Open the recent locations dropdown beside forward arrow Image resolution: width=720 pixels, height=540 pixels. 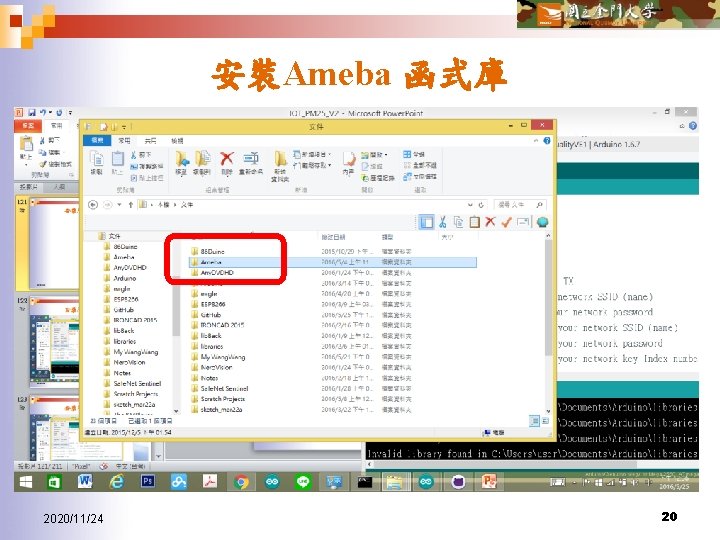click(x=119, y=205)
